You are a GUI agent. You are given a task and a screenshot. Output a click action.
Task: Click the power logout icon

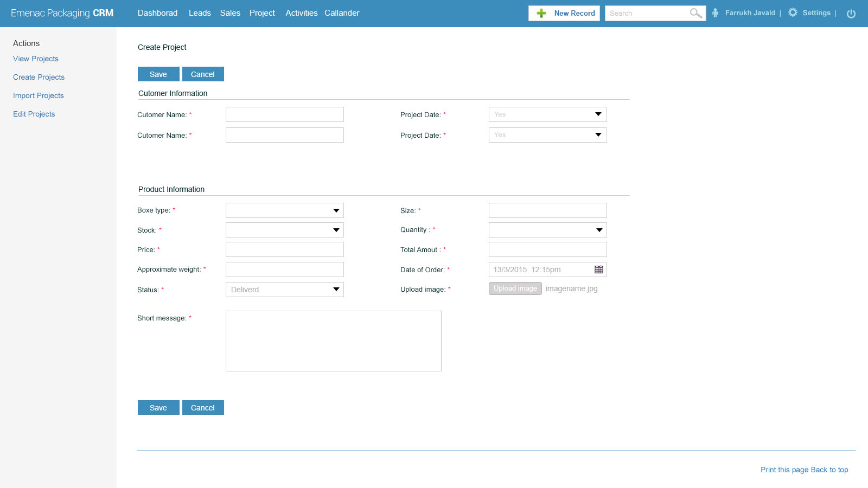[851, 14]
